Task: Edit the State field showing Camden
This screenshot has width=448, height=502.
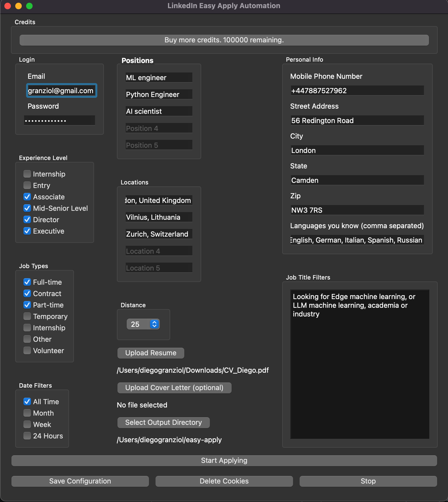Action: pos(357,180)
